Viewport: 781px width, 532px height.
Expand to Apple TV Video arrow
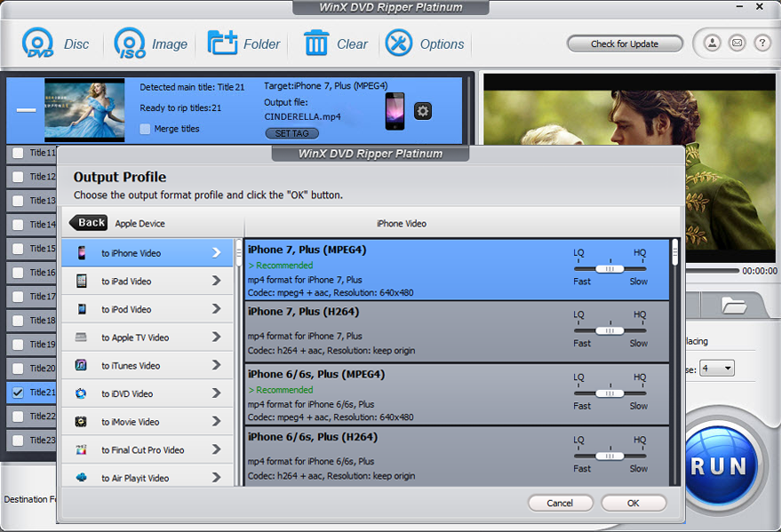click(x=216, y=337)
